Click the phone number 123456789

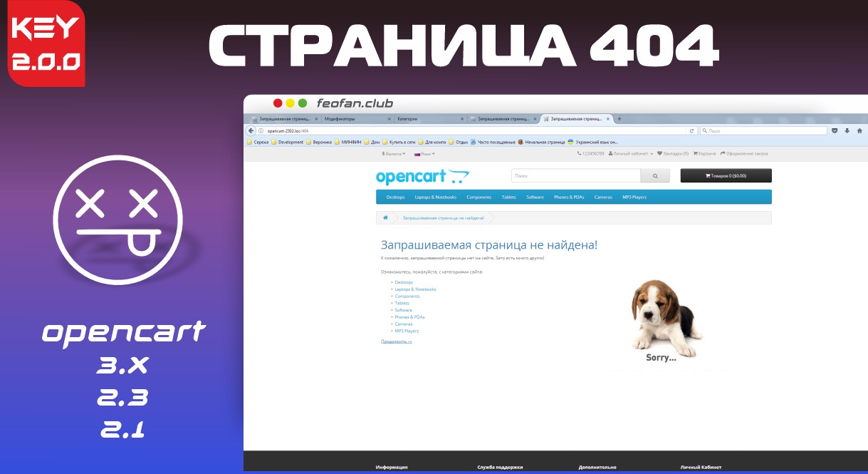tap(591, 153)
